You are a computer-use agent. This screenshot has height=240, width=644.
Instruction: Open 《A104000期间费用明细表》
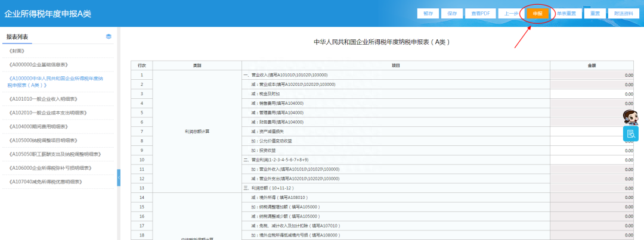(38, 126)
